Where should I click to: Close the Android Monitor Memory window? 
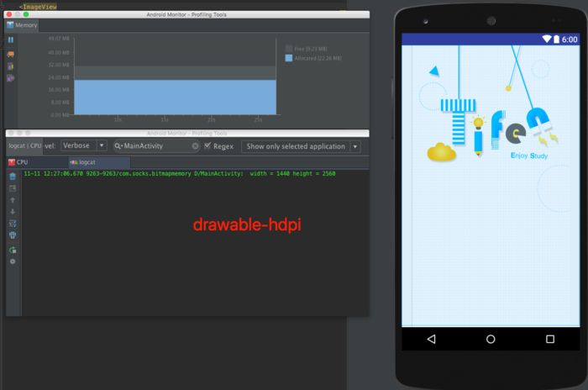pos(9,14)
